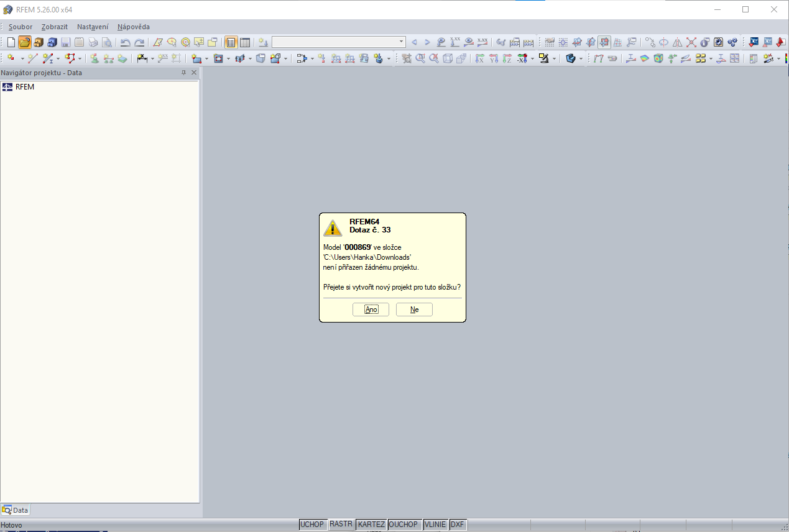Click the highlighted Open folder icon

click(x=24, y=42)
